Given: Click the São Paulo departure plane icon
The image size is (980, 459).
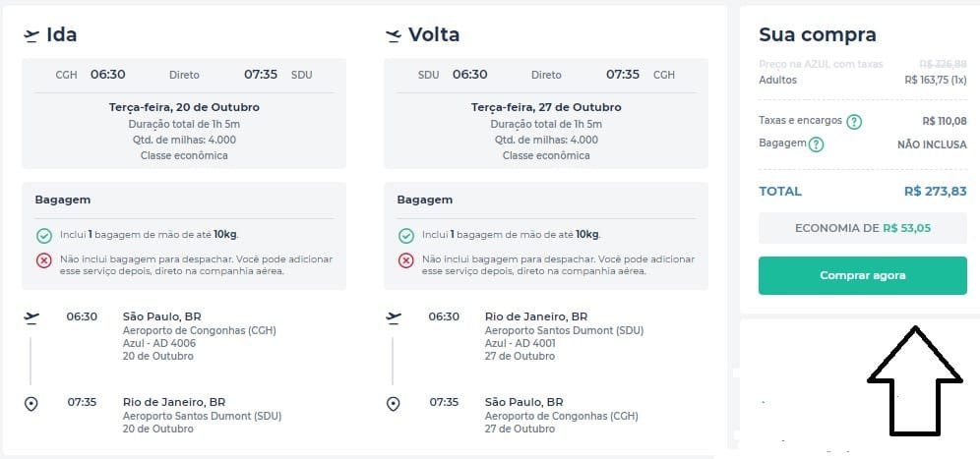Looking at the screenshot, I should click(31, 318).
